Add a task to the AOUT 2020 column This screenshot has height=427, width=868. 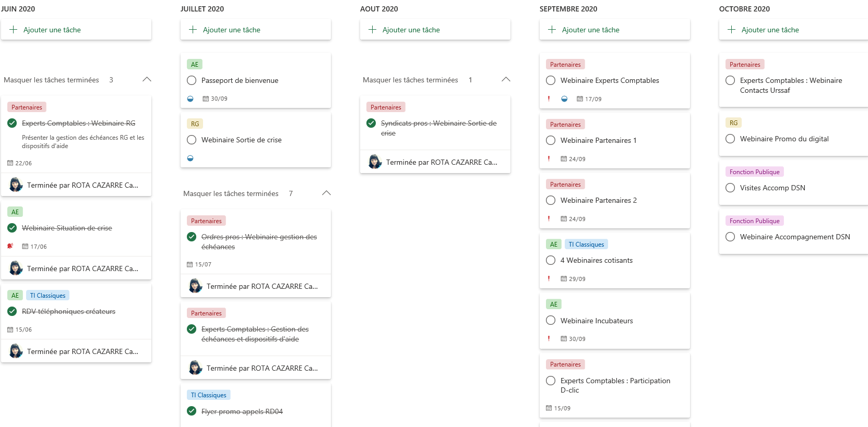411,30
